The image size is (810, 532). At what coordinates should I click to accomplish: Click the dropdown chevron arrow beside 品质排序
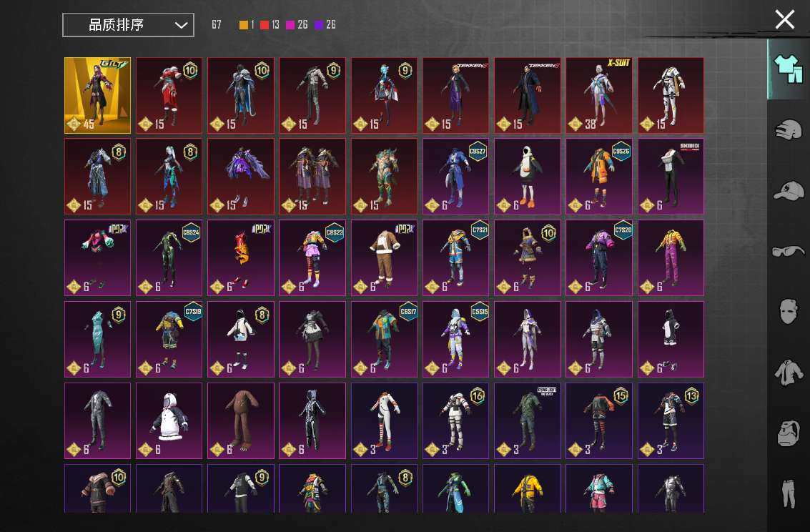[x=181, y=25]
